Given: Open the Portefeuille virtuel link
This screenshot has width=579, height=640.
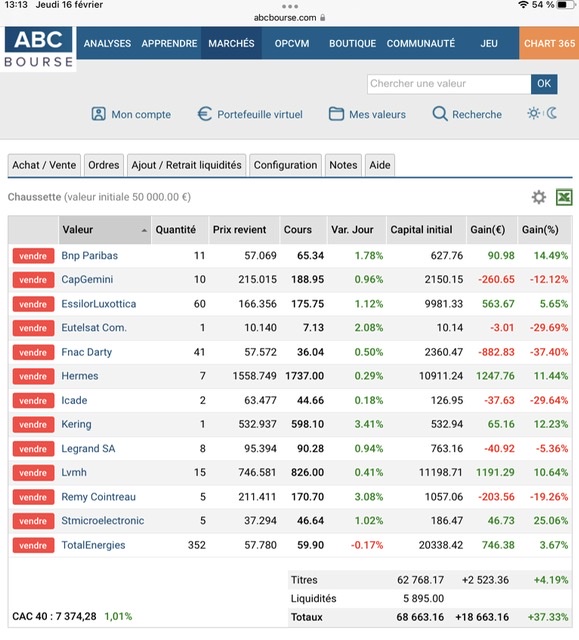Looking at the screenshot, I should point(260,115).
